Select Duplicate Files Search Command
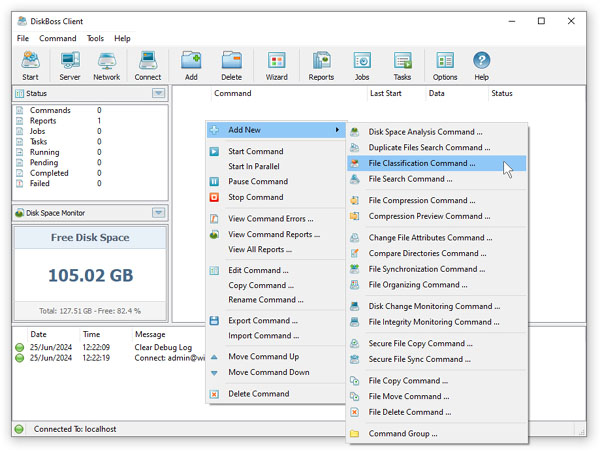 437,147
